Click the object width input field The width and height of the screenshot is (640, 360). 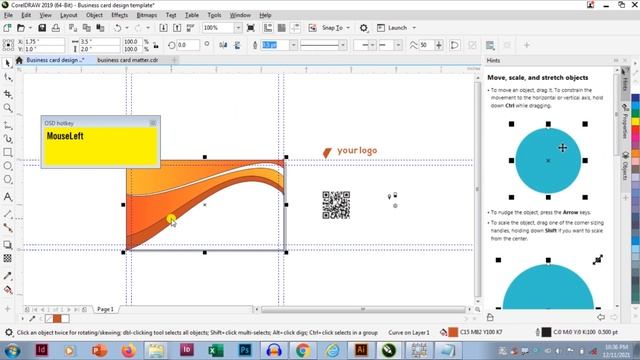click(x=99, y=42)
